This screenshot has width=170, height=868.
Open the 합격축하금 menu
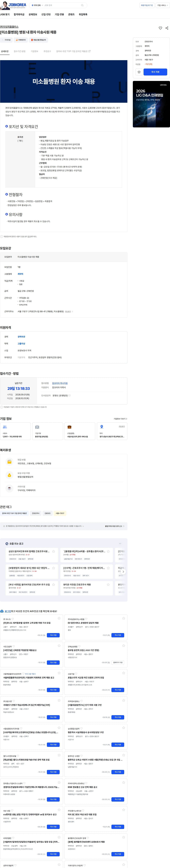coord(19,14)
